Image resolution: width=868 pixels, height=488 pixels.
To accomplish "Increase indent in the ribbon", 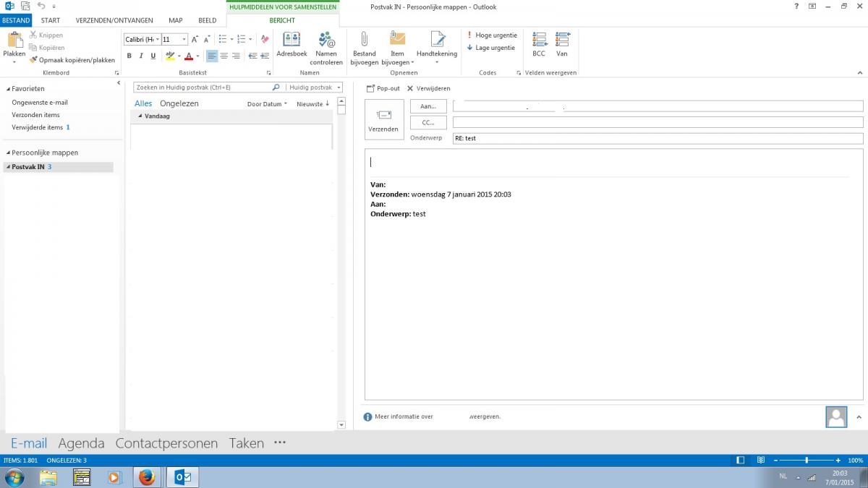I will 265,56.
